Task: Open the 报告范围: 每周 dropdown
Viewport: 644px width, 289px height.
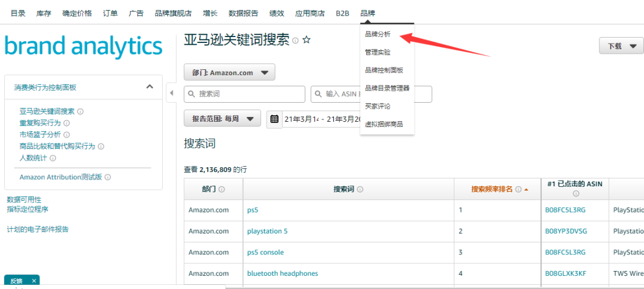Action: (222, 119)
